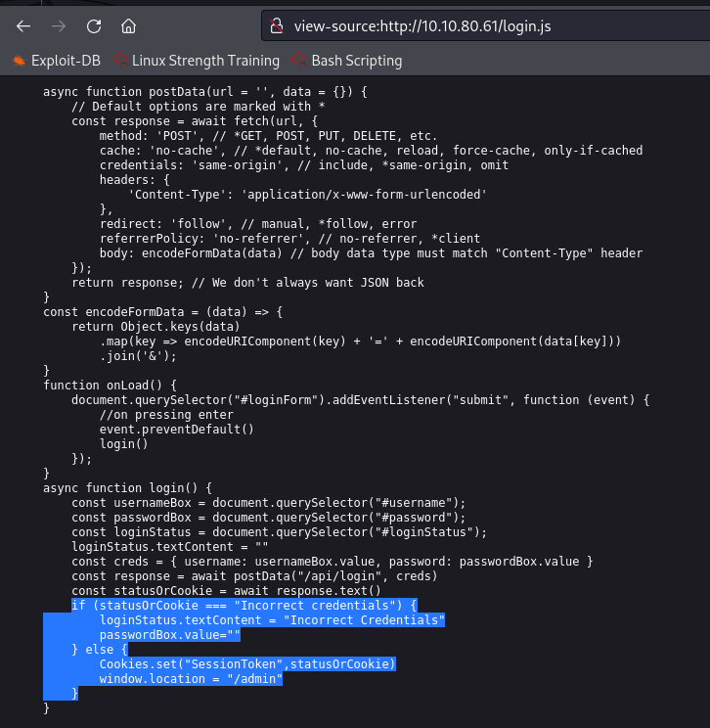Click the highlighted 'window.location = "/admin"' line
Viewport: 710px width, 728px height.
pyautogui.click(x=190, y=678)
